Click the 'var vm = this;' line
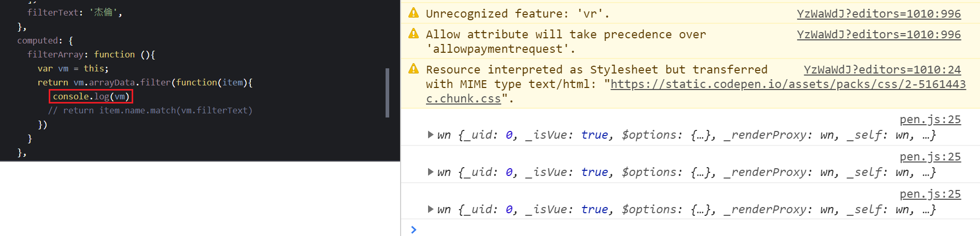 pyautogui.click(x=73, y=68)
